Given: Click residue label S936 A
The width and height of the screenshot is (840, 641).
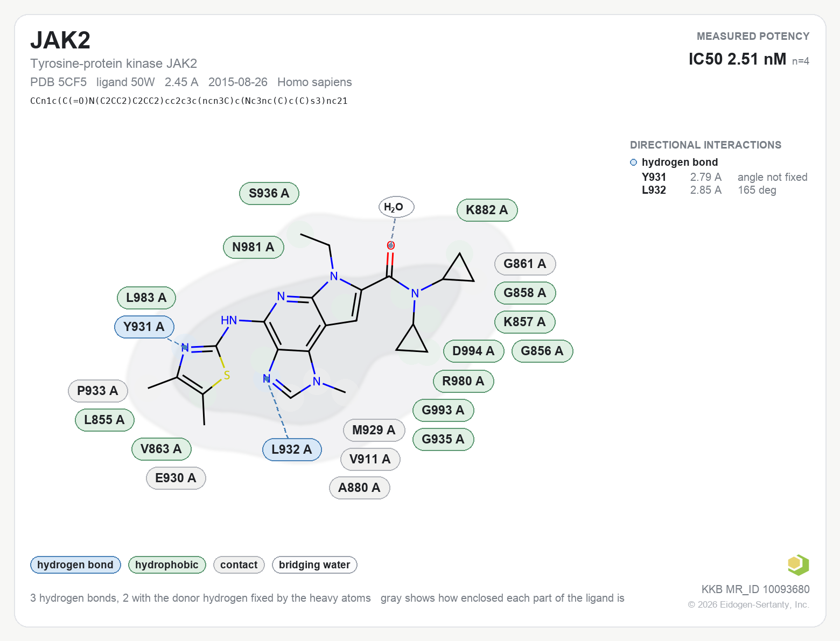Looking at the screenshot, I should pos(269,193).
